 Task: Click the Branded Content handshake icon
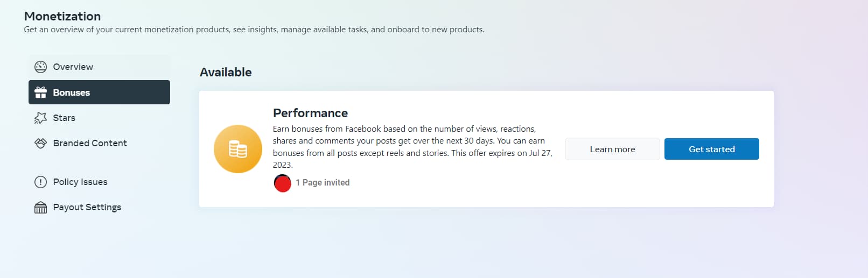coord(40,143)
